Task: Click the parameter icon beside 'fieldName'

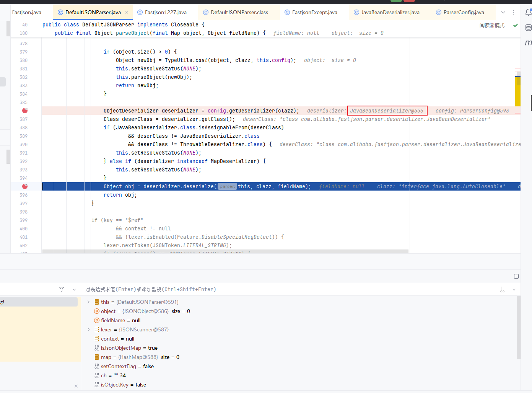Action: click(97, 320)
